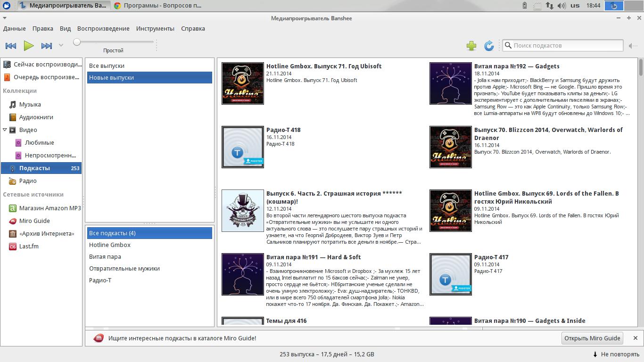Click the system volume tray icon

[x=561, y=6]
